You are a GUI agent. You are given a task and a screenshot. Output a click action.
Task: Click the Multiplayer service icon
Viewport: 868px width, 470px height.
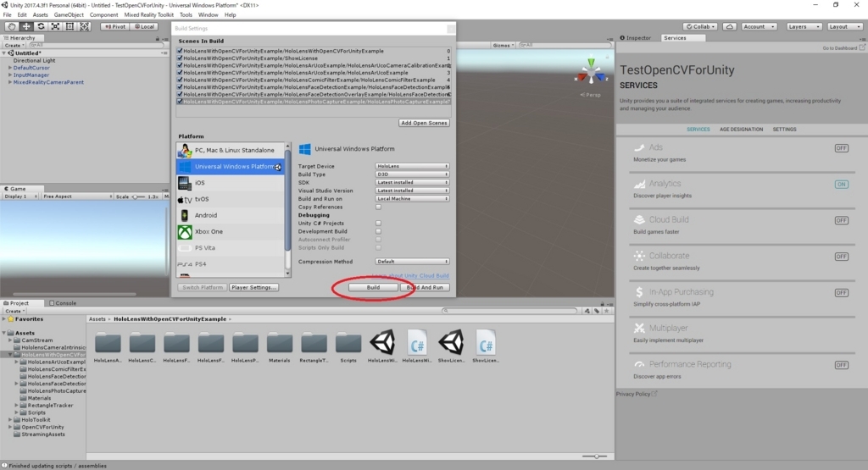[x=639, y=328]
